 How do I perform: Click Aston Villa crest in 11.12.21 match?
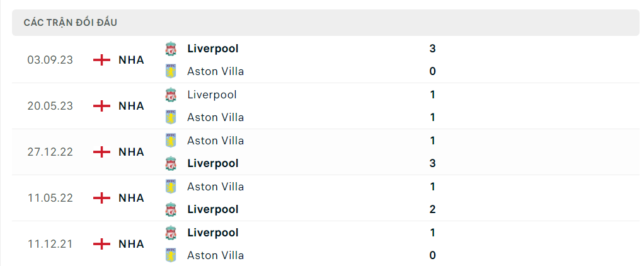(x=171, y=255)
